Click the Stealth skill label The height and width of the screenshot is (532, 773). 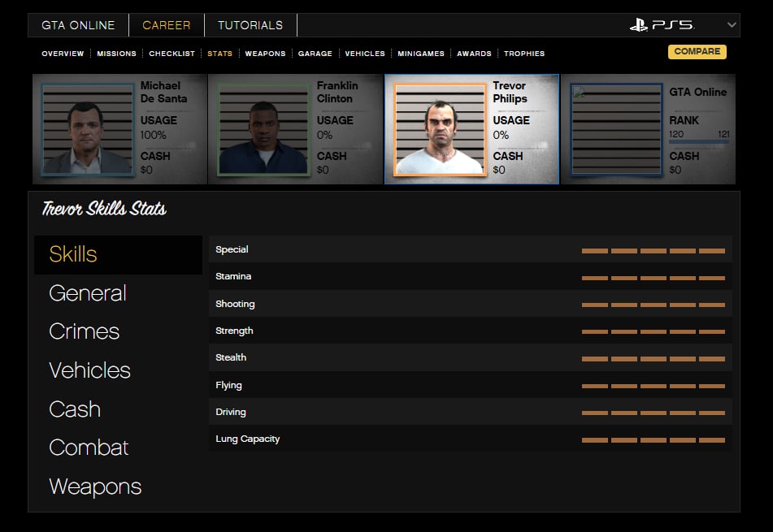(231, 357)
